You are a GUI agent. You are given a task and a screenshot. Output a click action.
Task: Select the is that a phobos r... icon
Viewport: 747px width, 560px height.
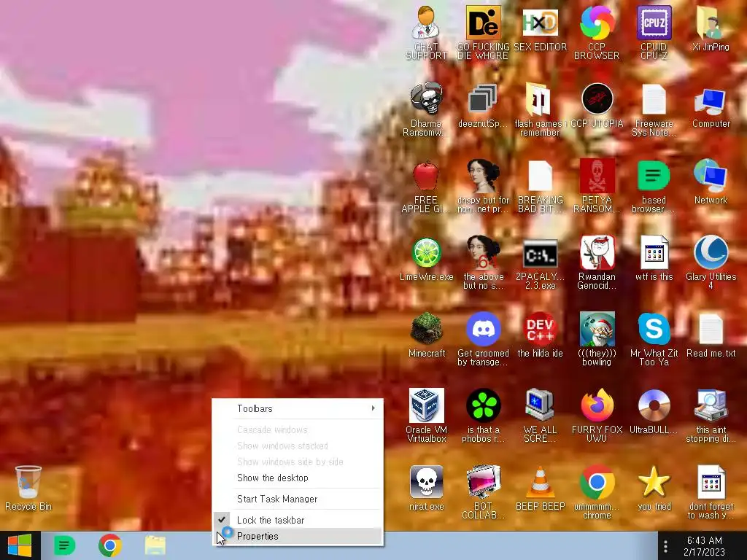483,416
